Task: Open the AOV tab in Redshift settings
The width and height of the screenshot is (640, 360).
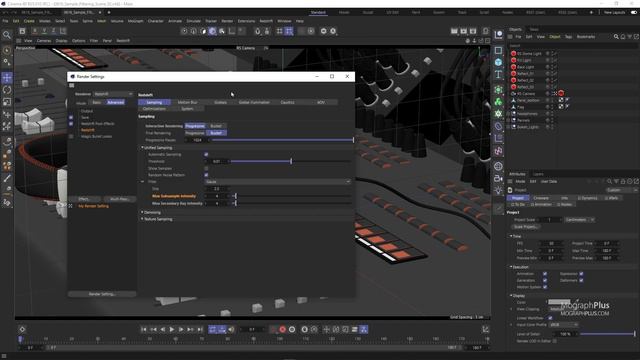Action: [321, 102]
